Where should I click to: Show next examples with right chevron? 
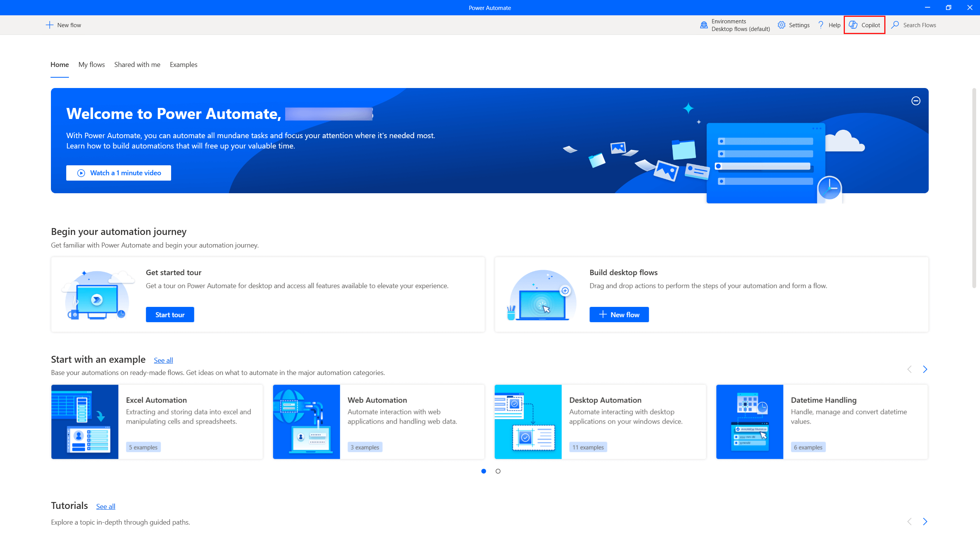coord(925,369)
